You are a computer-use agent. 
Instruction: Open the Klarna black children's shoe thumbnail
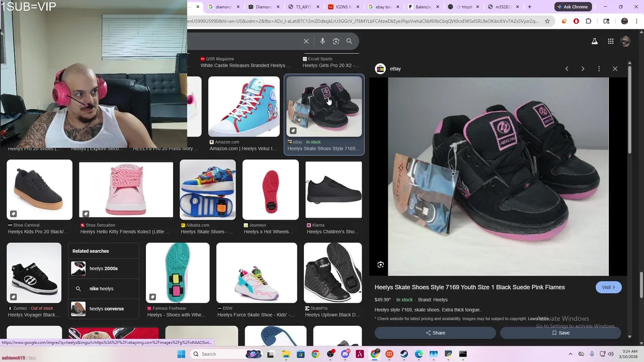[x=334, y=190]
